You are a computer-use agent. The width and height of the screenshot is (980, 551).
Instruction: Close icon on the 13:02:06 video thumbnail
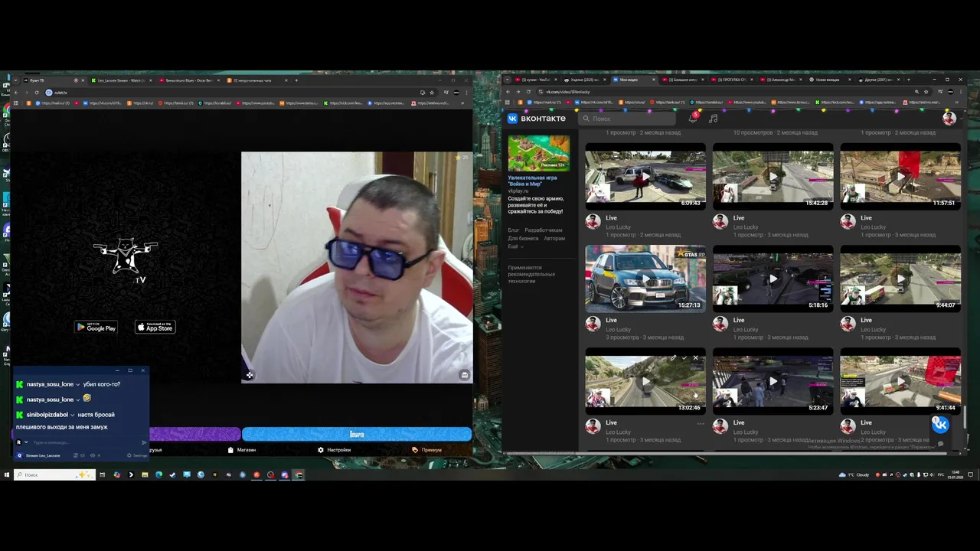(695, 358)
